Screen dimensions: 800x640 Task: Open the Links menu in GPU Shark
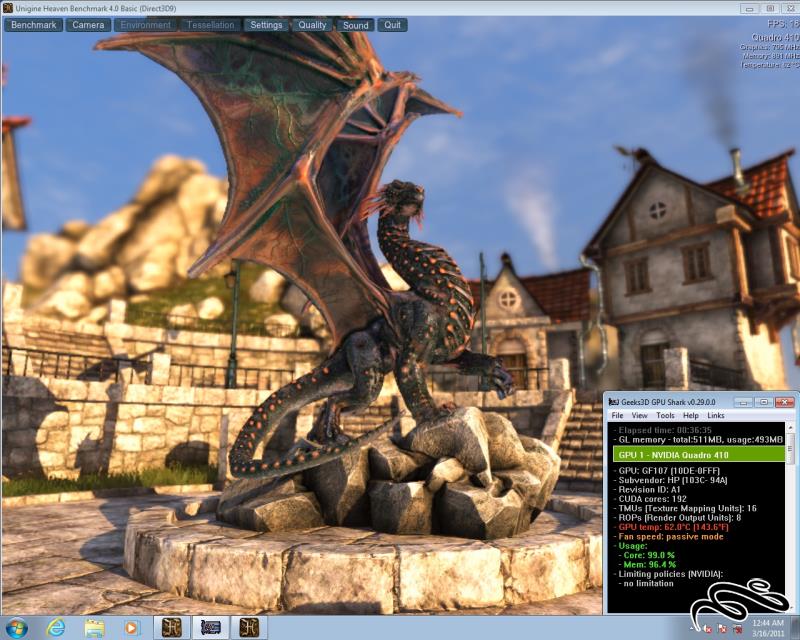(716, 415)
